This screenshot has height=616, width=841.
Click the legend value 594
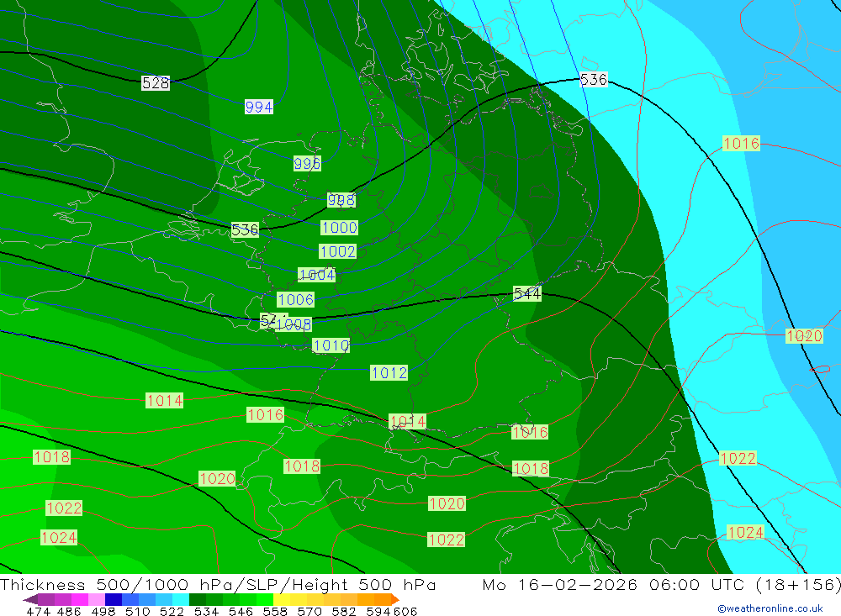(378, 612)
